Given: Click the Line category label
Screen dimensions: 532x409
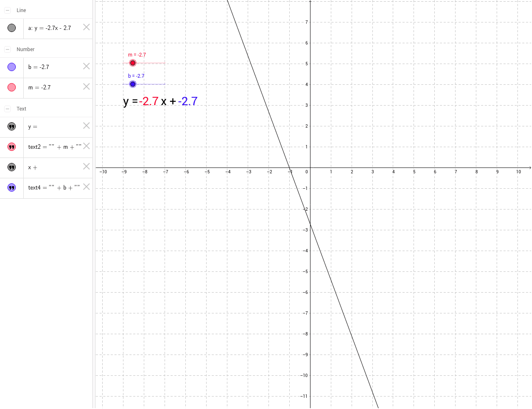Looking at the screenshot, I should coord(21,10).
